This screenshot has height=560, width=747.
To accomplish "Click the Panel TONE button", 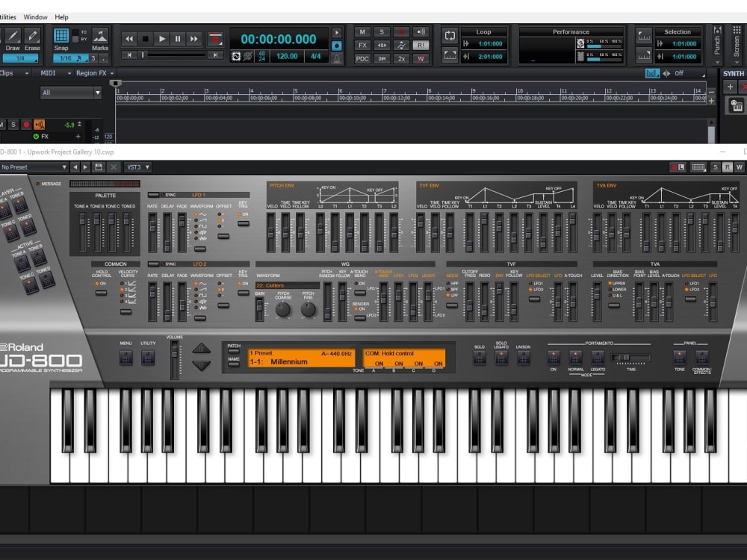I will (679, 357).
